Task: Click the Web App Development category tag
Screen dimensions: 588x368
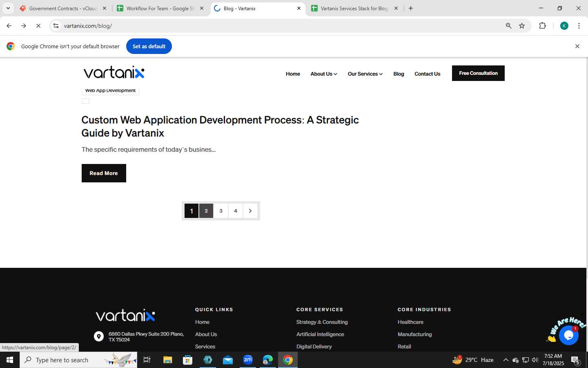Action: point(110,90)
